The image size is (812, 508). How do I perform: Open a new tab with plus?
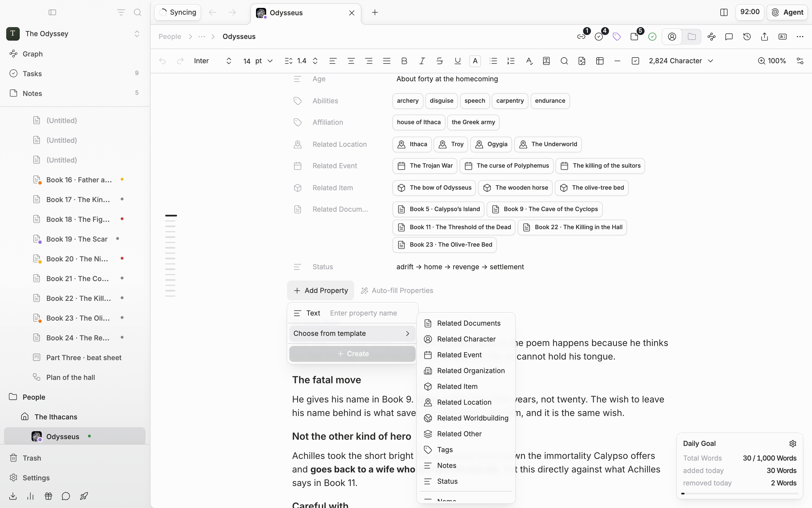[375, 12]
